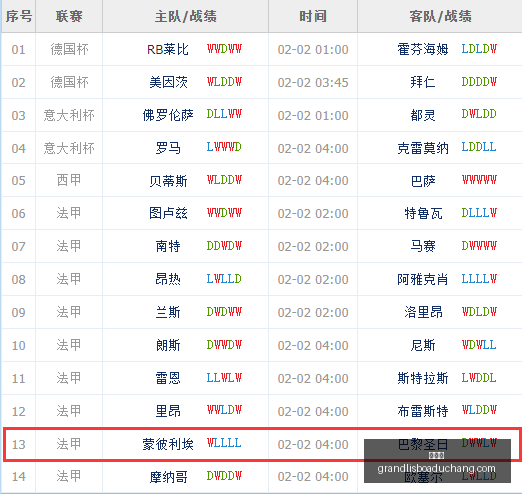Click 阿雅克肖's LLLLW record
This screenshot has width=522, height=494.
point(479,279)
